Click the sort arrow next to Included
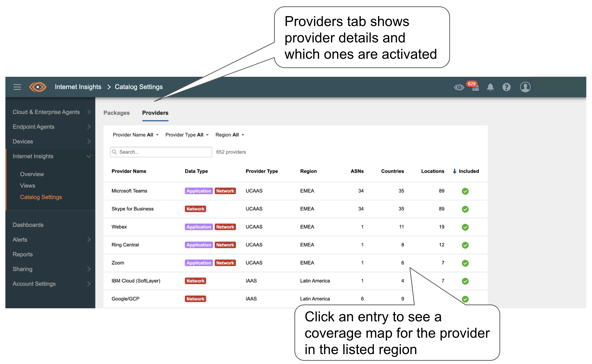592x364 pixels. (x=454, y=171)
